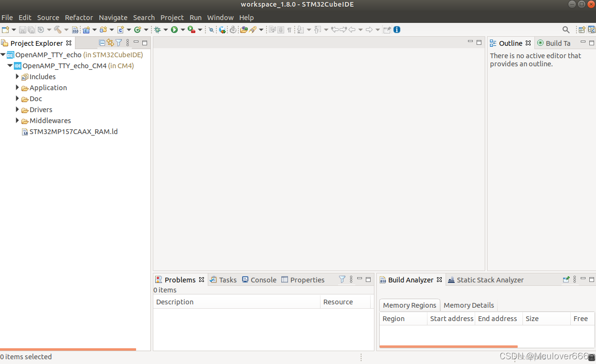Expand the Includes tree node
The height and width of the screenshot is (364, 596).
(x=18, y=76)
